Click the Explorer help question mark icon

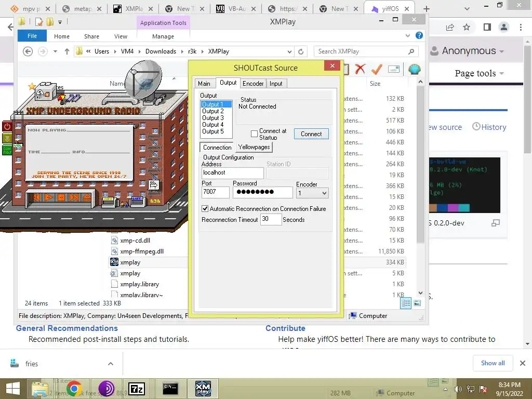[x=419, y=35]
